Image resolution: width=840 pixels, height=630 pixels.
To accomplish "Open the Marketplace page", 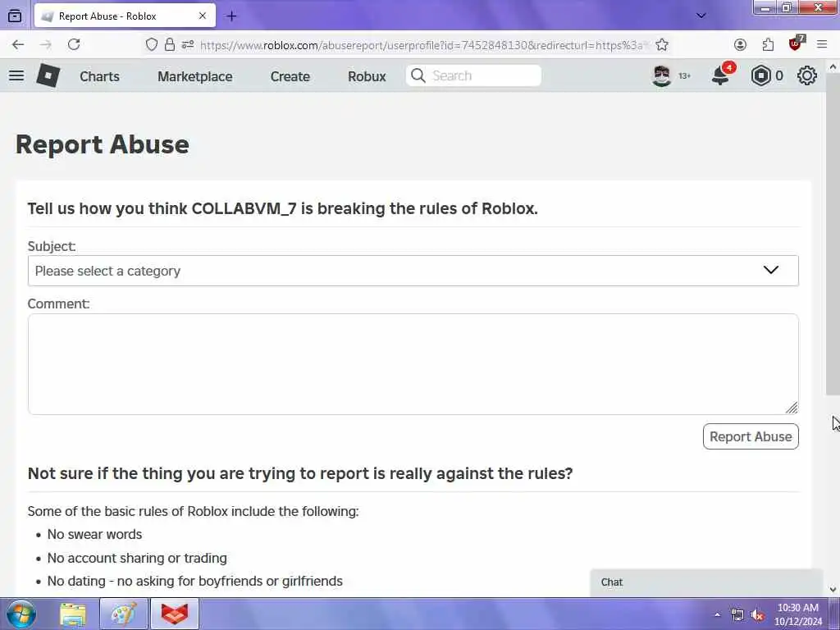I will (x=195, y=76).
